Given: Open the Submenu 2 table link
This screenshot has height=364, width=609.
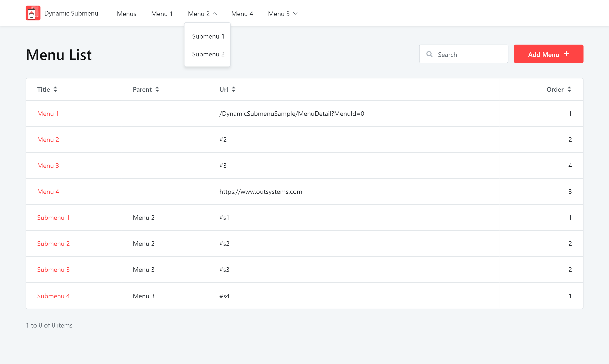Looking at the screenshot, I should [x=53, y=244].
